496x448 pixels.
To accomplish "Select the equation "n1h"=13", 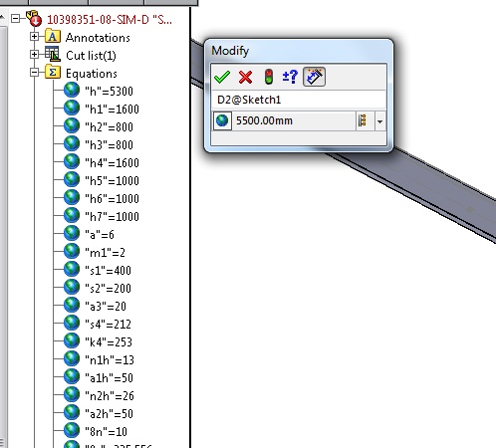I will 110,360.
